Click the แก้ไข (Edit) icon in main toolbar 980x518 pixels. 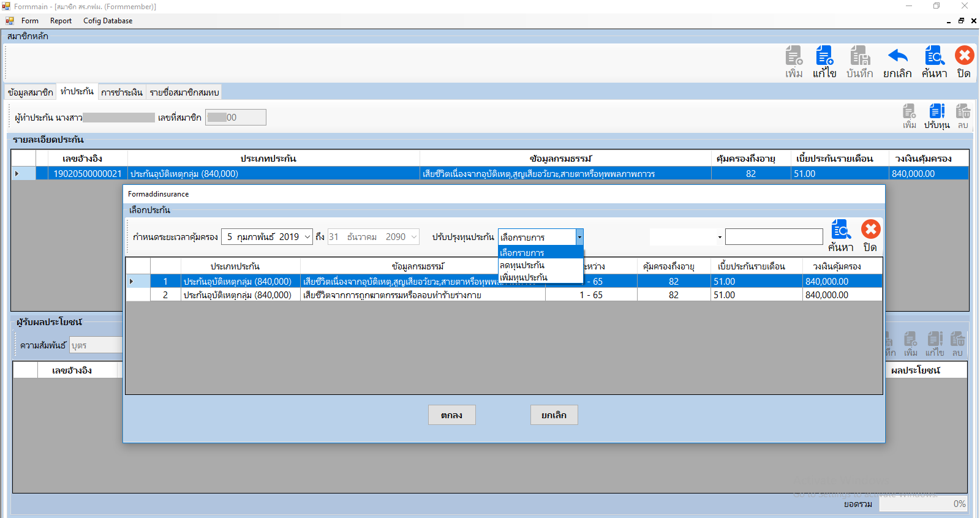pyautogui.click(x=824, y=56)
